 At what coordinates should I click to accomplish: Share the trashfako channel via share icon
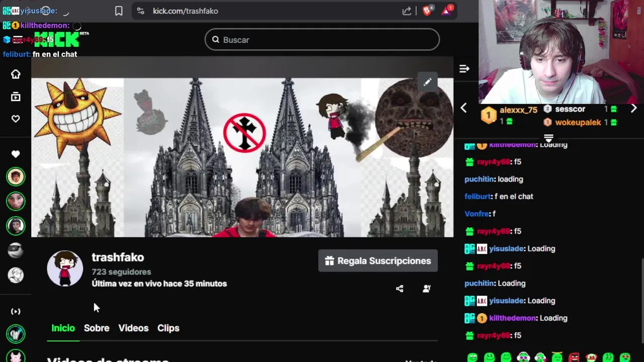[399, 289]
